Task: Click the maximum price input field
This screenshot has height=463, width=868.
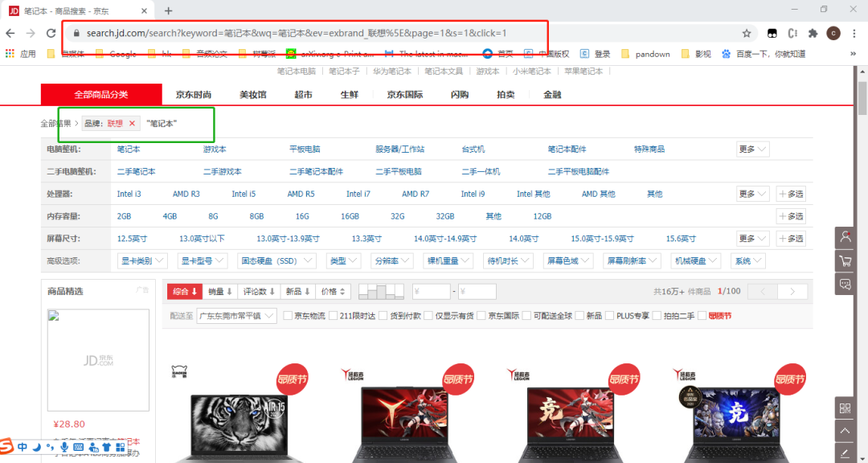Action: tap(477, 291)
